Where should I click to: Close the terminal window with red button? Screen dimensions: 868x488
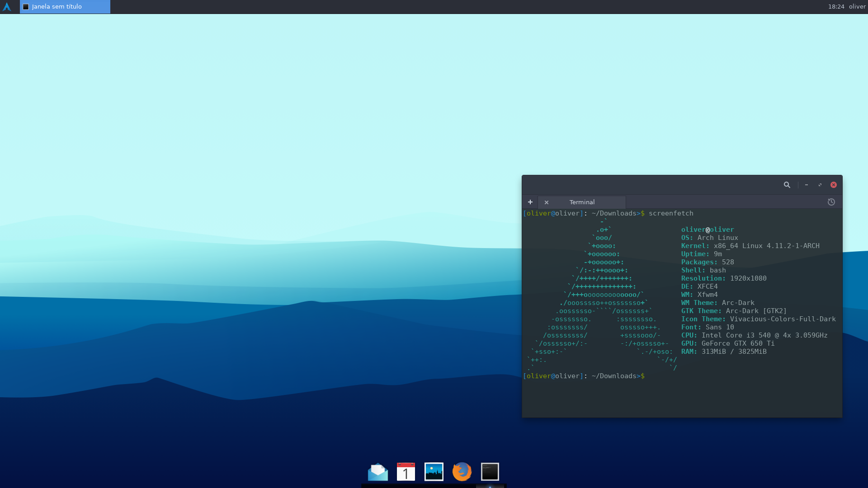pos(834,185)
